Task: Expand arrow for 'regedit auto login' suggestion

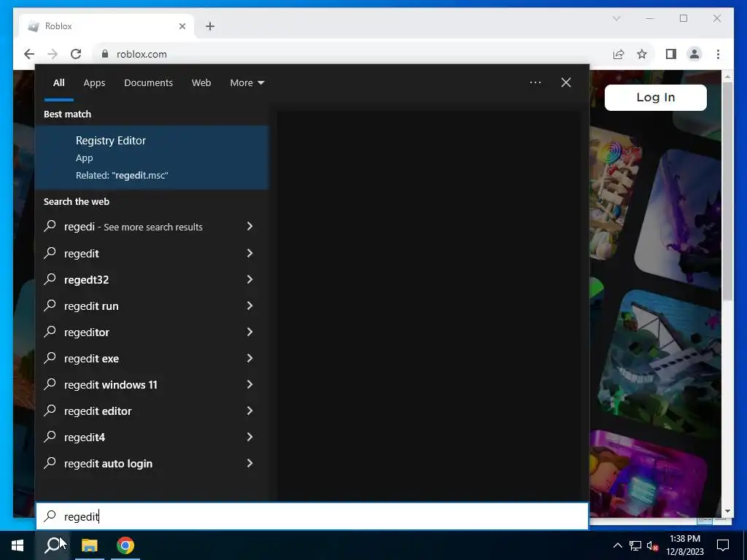Action: pyautogui.click(x=249, y=462)
